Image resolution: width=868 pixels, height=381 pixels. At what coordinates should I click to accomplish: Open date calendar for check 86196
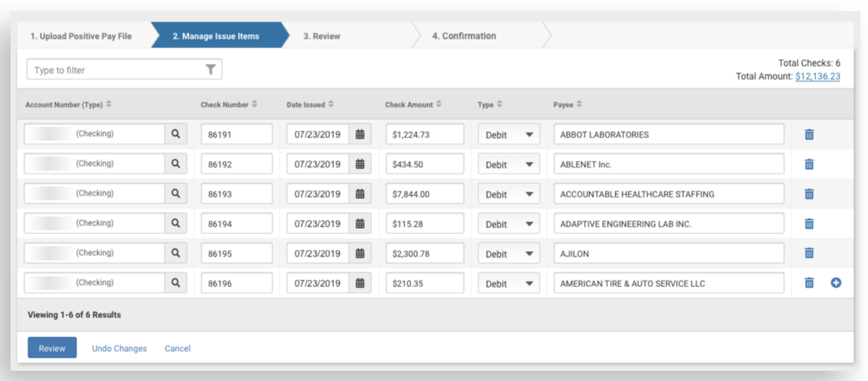click(x=360, y=283)
